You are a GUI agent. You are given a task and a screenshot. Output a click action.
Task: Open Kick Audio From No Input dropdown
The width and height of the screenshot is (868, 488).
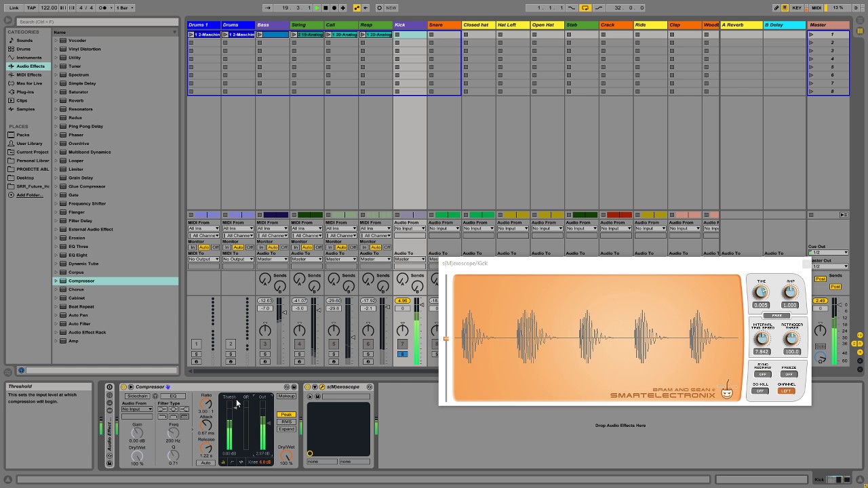coord(410,228)
